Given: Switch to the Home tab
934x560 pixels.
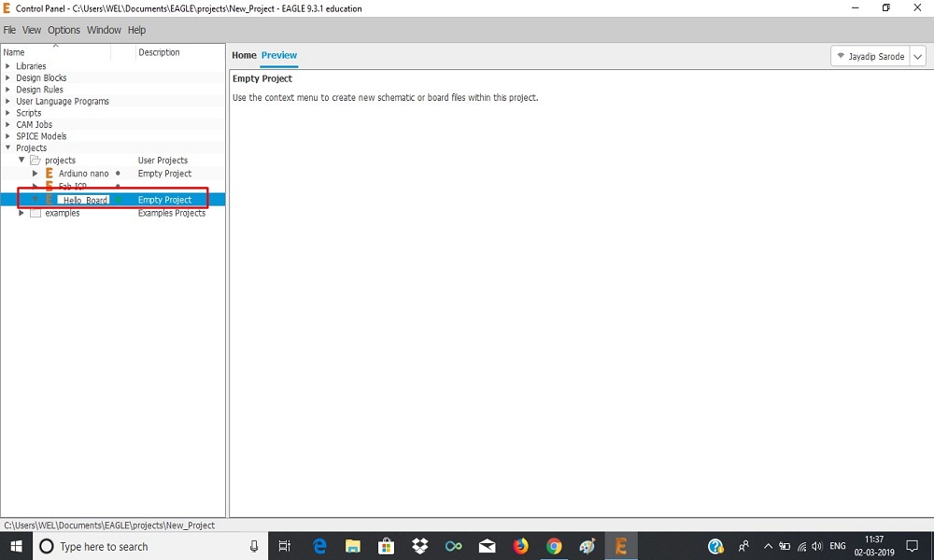Looking at the screenshot, I should pyautogui.click(x=244, y=55).
